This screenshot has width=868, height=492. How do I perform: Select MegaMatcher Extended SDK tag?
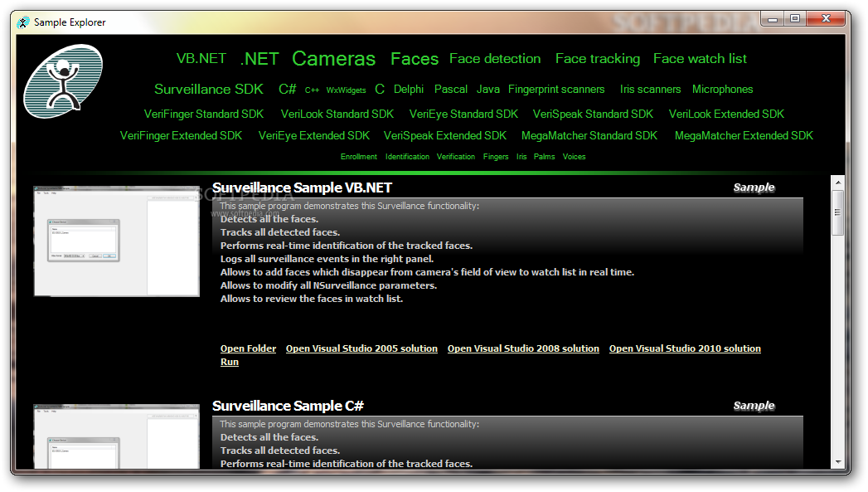point(744,136)
